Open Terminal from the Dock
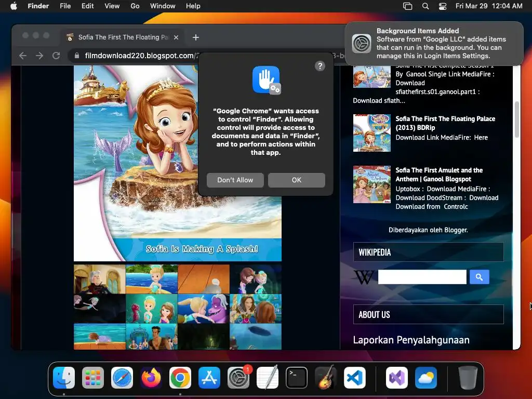 click(x=297, y=377)
